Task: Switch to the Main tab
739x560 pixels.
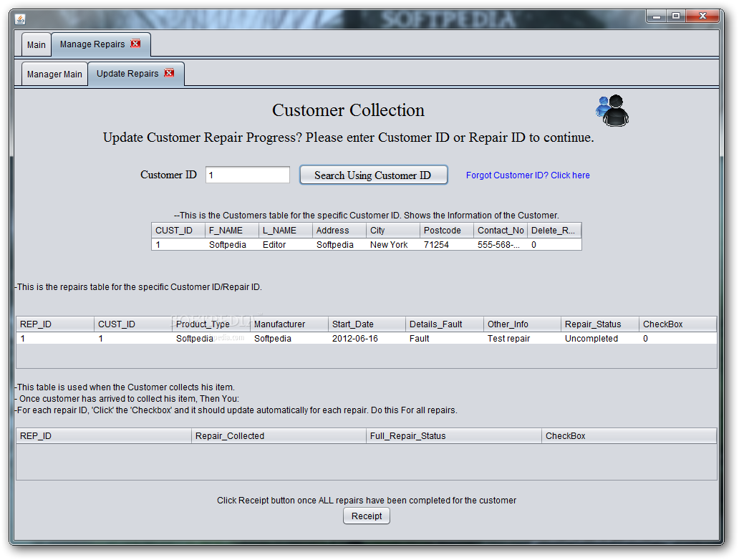Action: coord(37,45)
